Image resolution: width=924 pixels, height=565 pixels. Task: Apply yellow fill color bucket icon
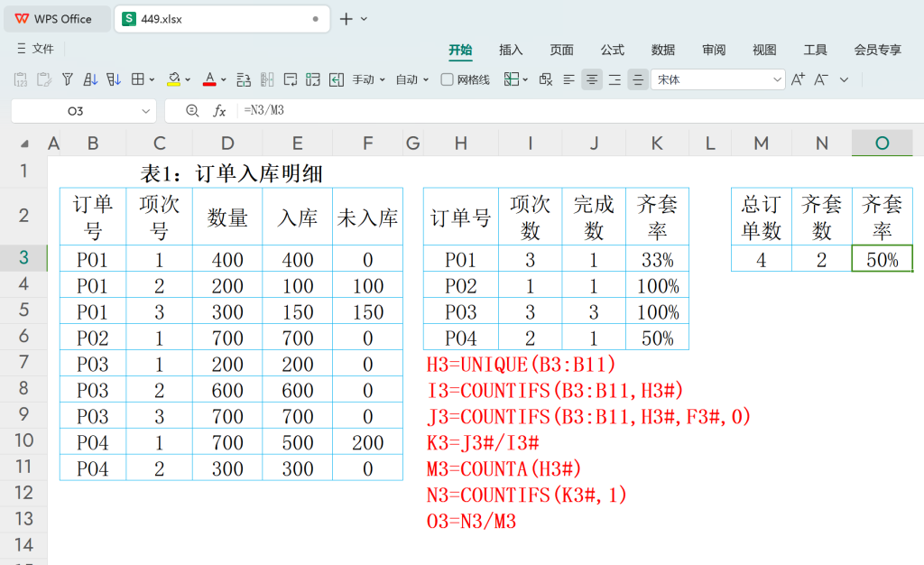tap(173, 79)
